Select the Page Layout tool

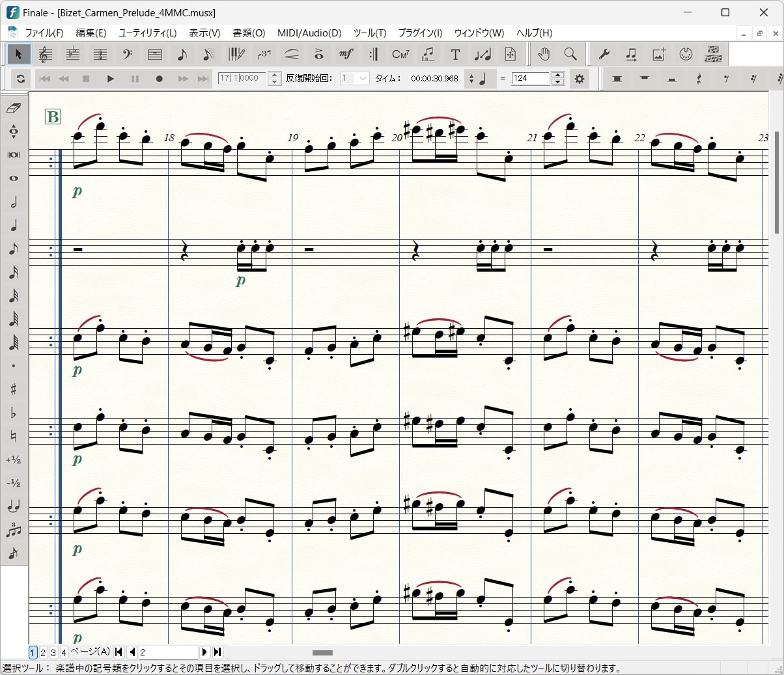click(510, 55)
